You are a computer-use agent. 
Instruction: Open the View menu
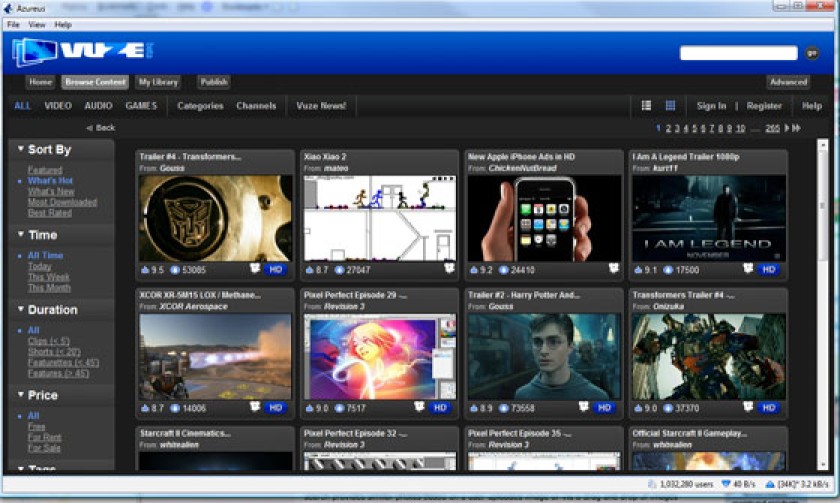coord(36,25)
